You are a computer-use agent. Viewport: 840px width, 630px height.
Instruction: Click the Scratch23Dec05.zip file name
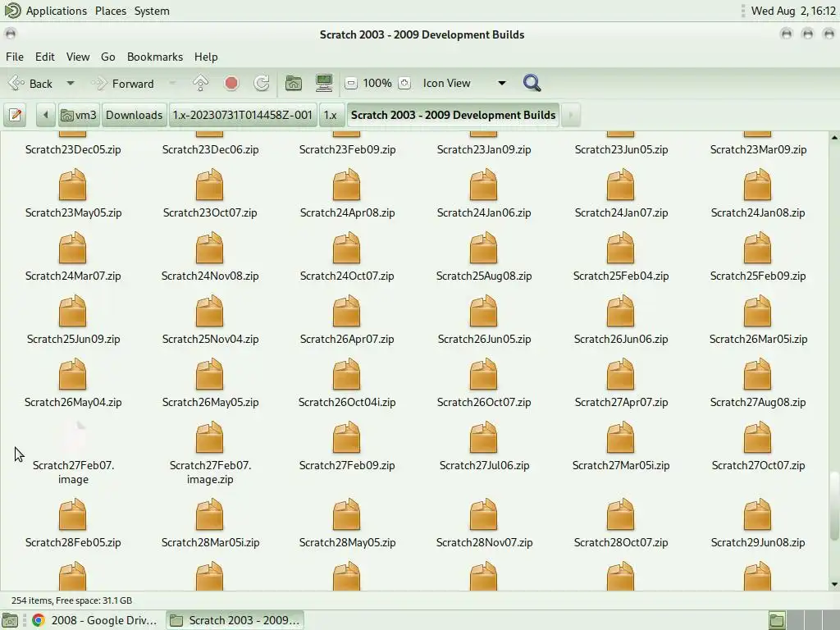[x=73, y=149]
